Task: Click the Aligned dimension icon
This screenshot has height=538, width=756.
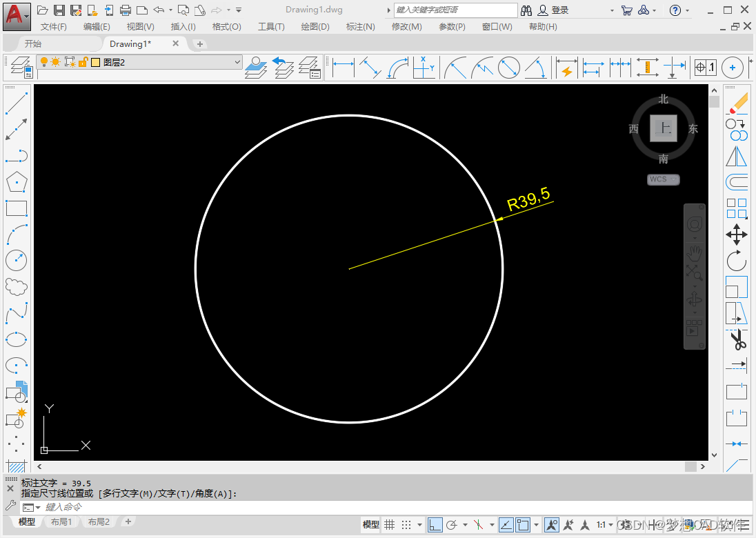Action: tap(370, 68)
